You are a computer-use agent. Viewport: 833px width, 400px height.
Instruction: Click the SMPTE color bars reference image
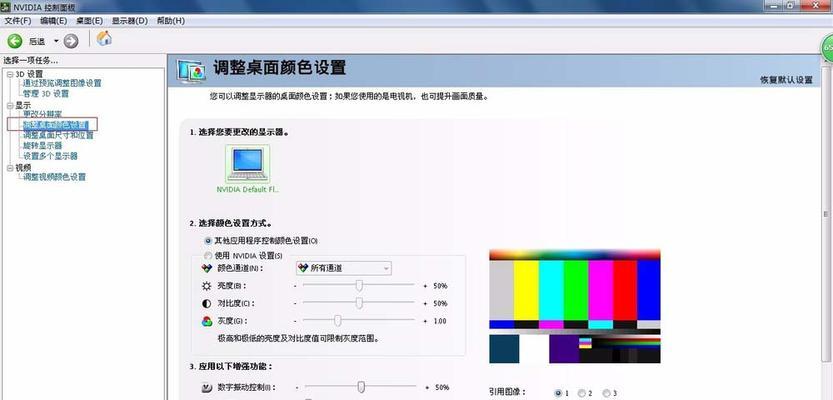point(575,307)
